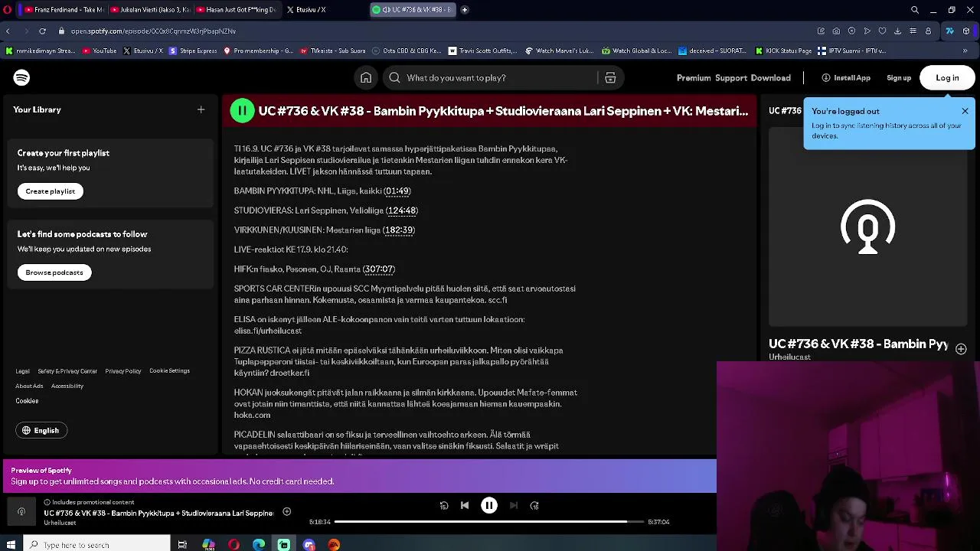
Task: Open Task View on the taskbar
Action: 182,544
